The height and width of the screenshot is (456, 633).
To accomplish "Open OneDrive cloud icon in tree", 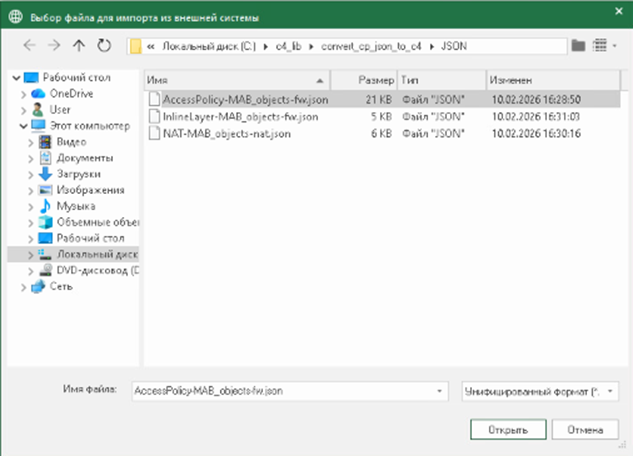I will 38,94.
